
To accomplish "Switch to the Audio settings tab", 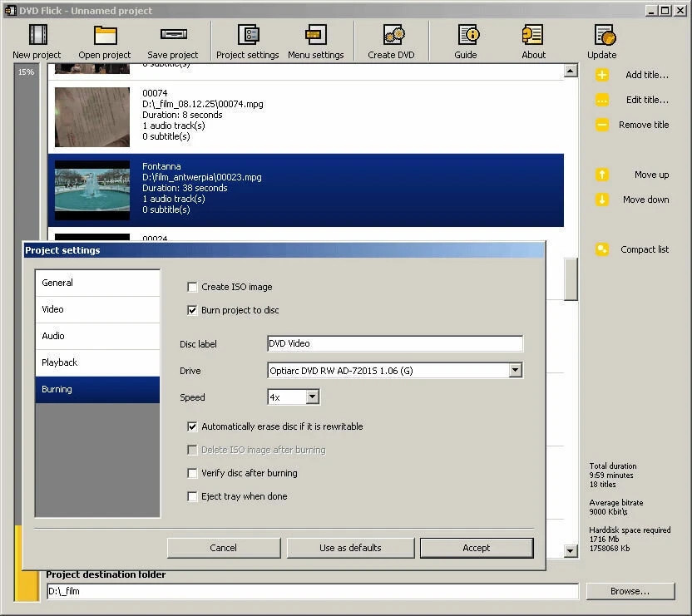I will [x=97, y=335].
